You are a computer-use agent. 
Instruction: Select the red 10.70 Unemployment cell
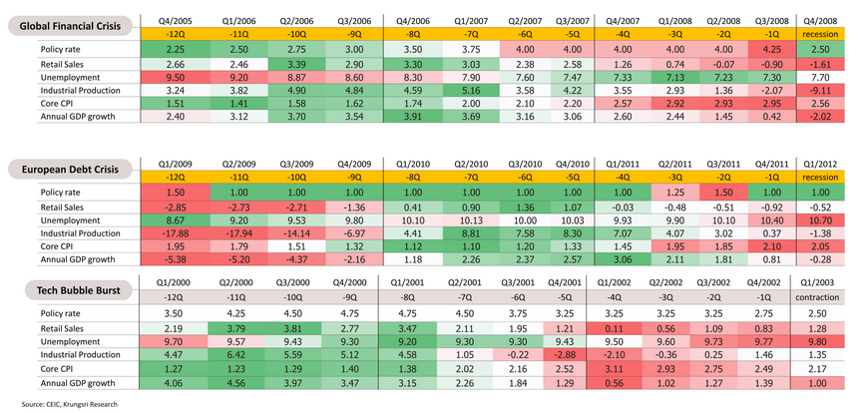(822, 219)
